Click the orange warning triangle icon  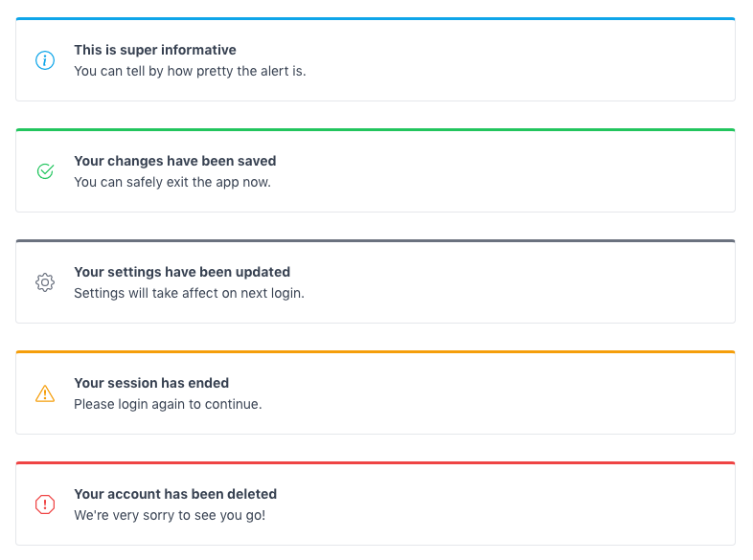coord(45,393)
